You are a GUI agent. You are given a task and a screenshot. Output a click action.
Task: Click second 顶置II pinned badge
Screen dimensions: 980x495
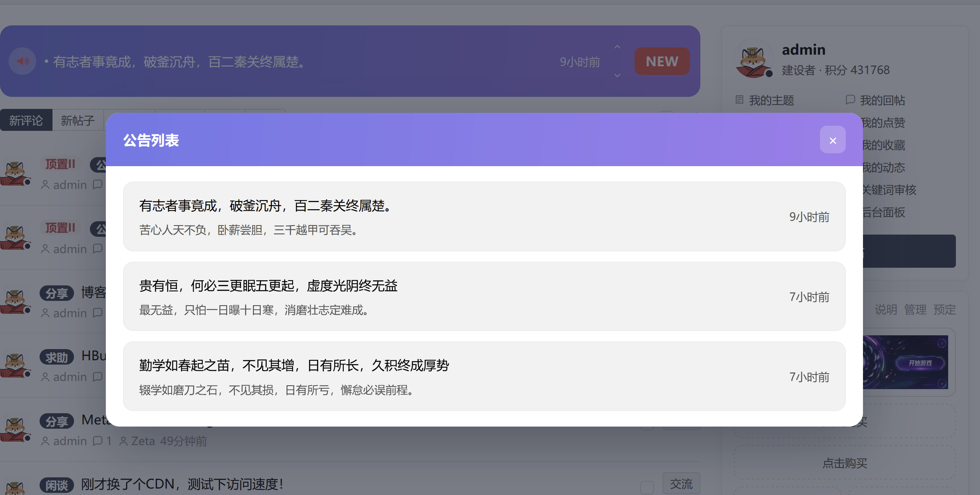(60, 228)
